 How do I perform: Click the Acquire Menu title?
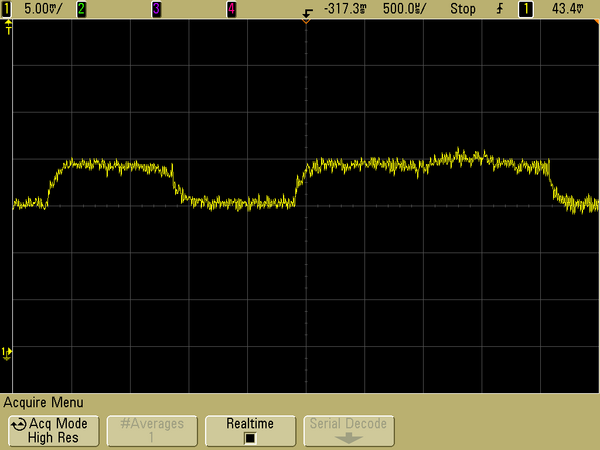pyautogui.click(x=43, y=403)
